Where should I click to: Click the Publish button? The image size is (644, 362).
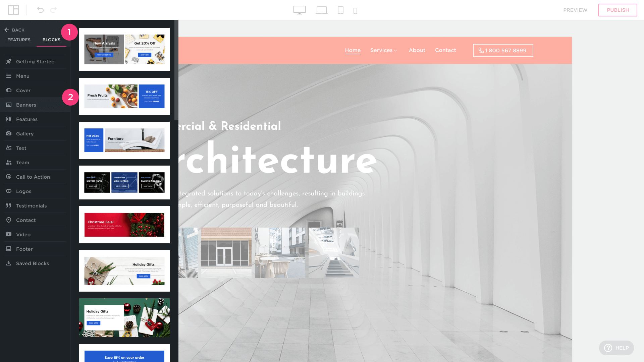point(618,10)
